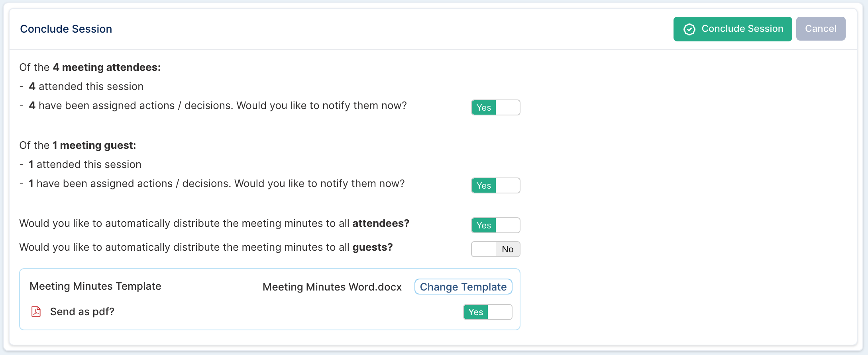
Task: Toggle notify switch for the 4 attendees
Action: point(496,107)
